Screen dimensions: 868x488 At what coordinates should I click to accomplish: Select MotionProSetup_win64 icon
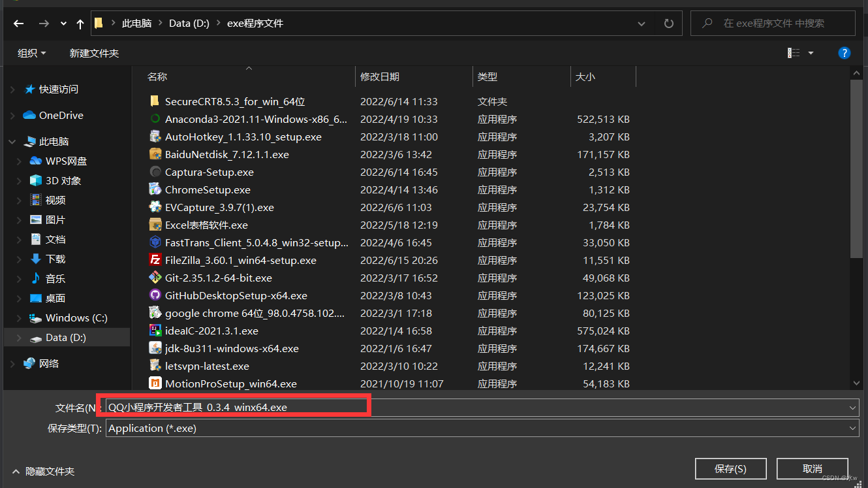(155, 383)
